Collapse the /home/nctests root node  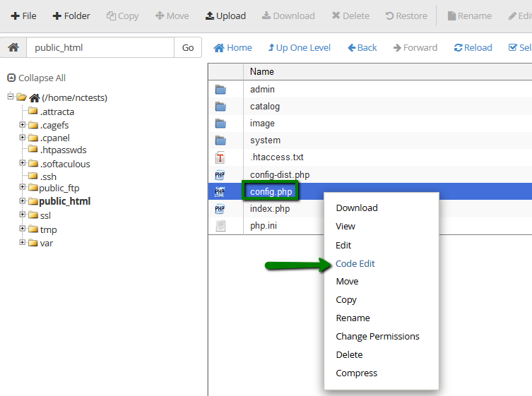tap(11, 97)
